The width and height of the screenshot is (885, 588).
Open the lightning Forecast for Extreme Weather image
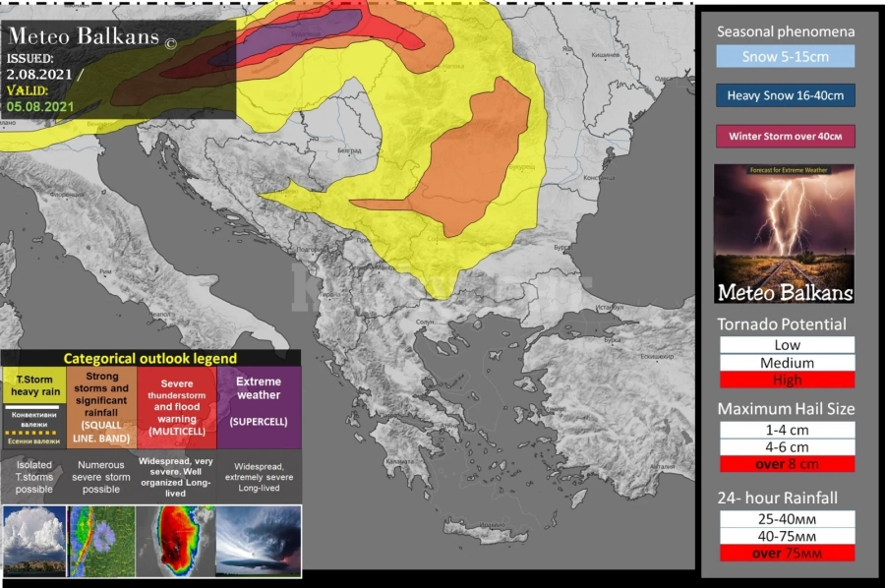tap(784, 234)
